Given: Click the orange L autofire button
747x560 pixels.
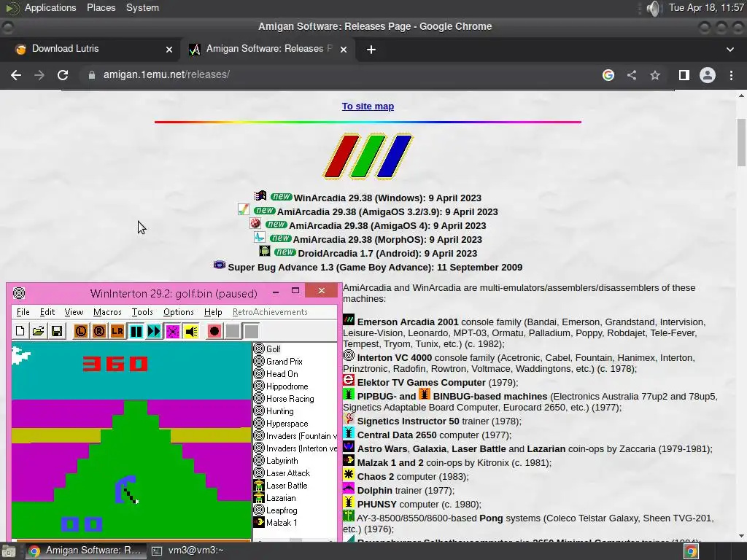Looking at the screenshot, I should 80,331.
